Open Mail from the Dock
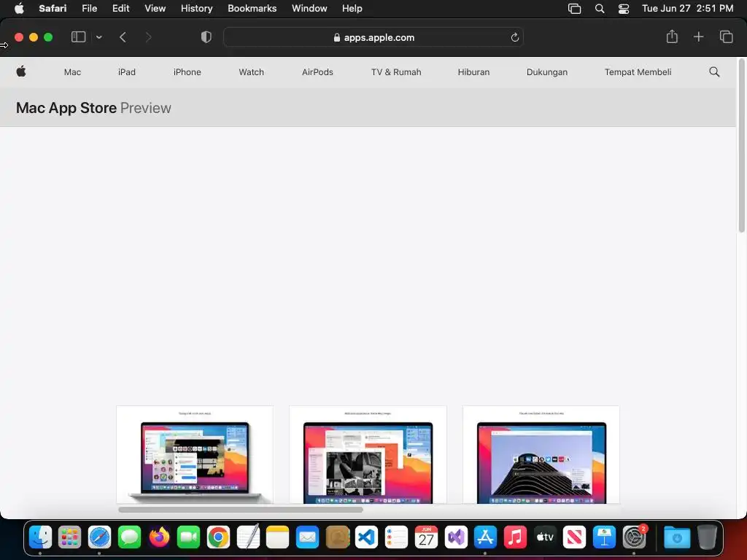Screen dimensions: 747x560 click(x=307, y=537)
